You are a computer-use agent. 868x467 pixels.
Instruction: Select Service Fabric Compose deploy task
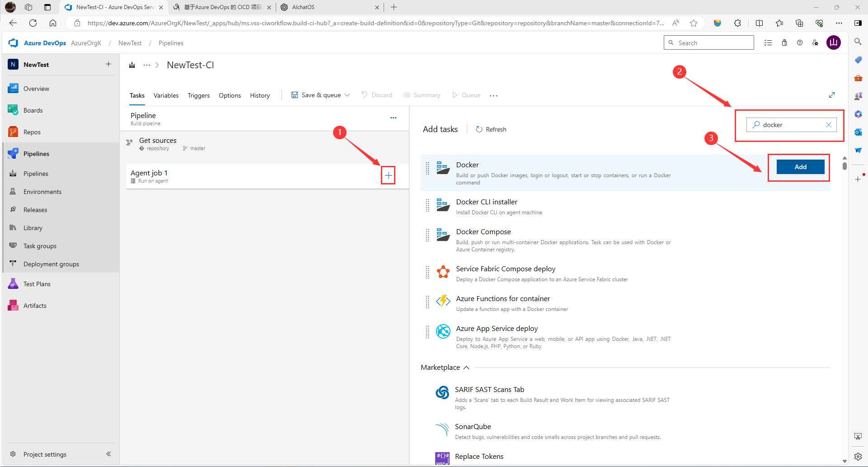click(625, 273)
